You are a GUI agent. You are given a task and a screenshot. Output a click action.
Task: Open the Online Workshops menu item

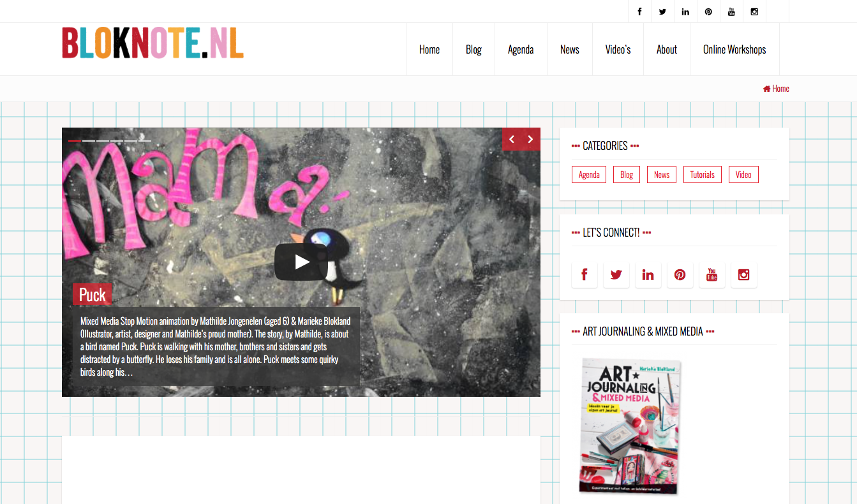[x=734, y=50]
